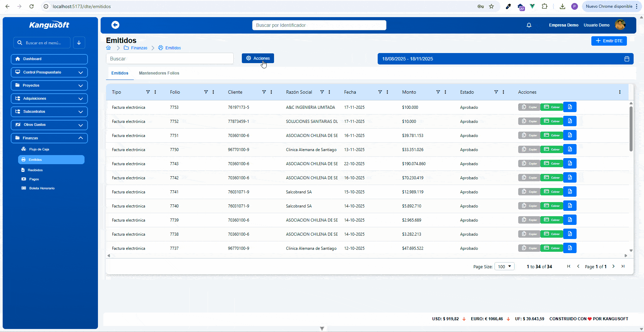Click the home icon in the breadcrumb
Viewport: 644px width, 332px height.
coord(108,48)
